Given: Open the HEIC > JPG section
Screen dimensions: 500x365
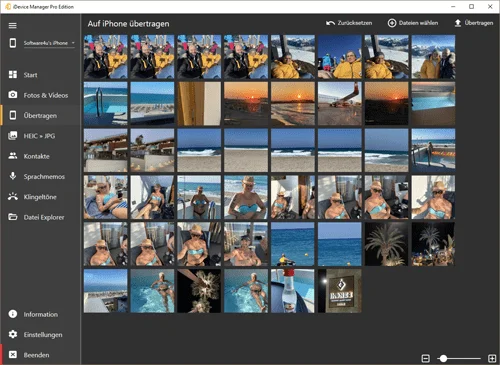Looking at the screenshot, I should [39, 136].
